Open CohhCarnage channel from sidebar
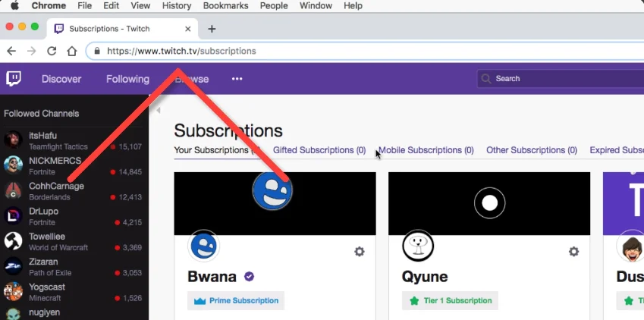 tap(74, 191)
